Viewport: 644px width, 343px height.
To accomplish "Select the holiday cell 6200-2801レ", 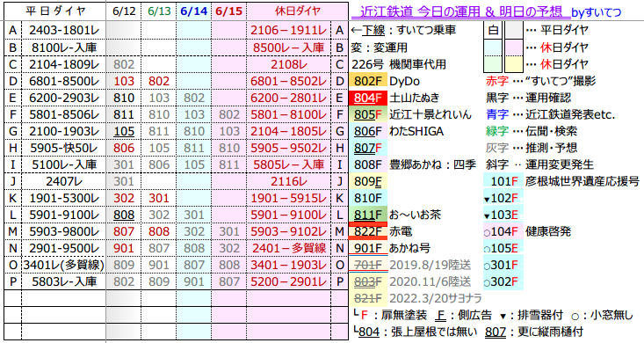I will coord(289,98).
